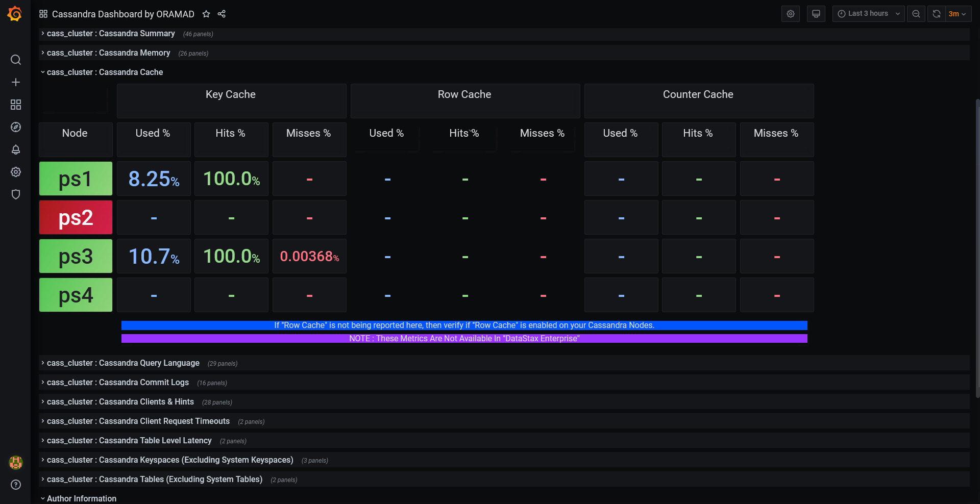Star the Cassandra Dashboard as favorite

pos(206,14)
